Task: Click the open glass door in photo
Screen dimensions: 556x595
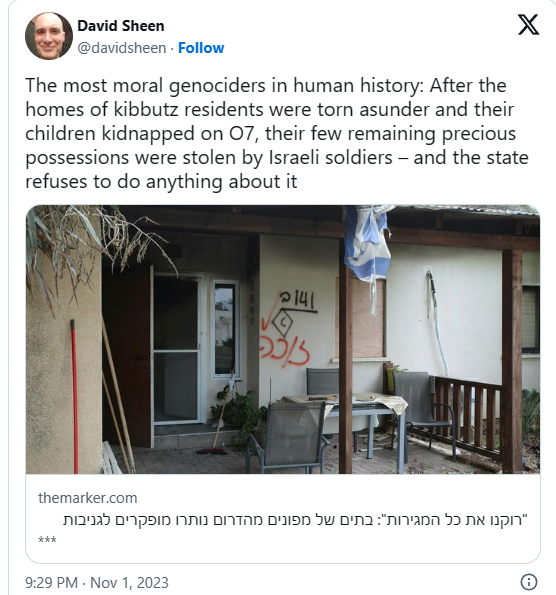Action: [x=176, y=349]
